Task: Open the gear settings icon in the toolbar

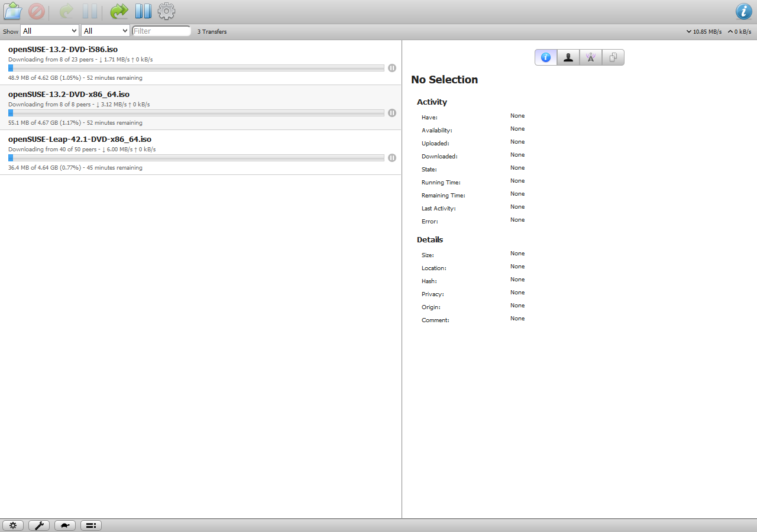Action: point(166,11)
